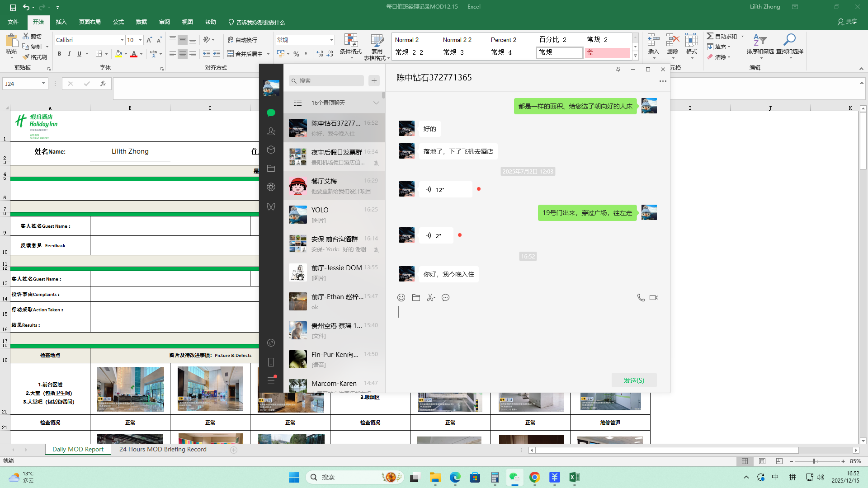Start a video call in WeChat

tap(654, 297)
